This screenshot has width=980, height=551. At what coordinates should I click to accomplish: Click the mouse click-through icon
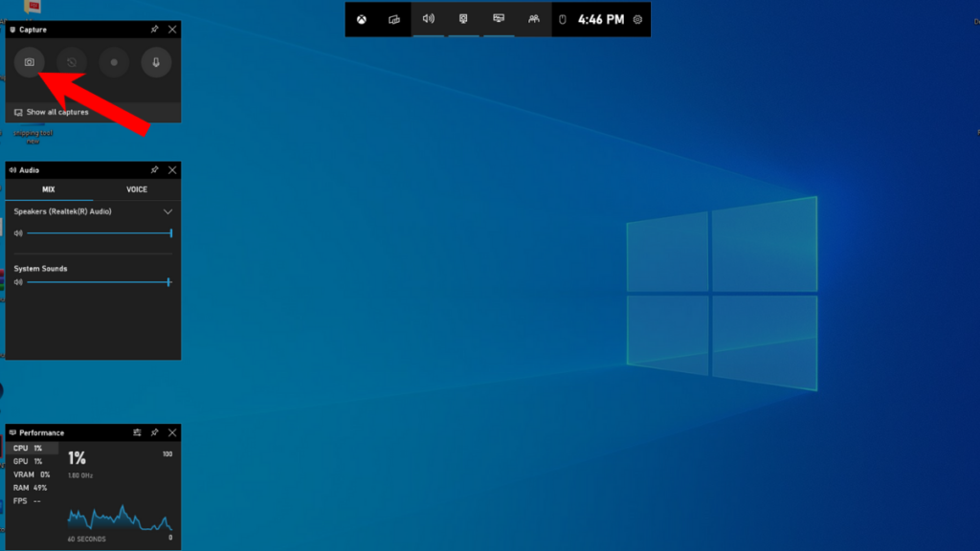(x=563, y=19)
